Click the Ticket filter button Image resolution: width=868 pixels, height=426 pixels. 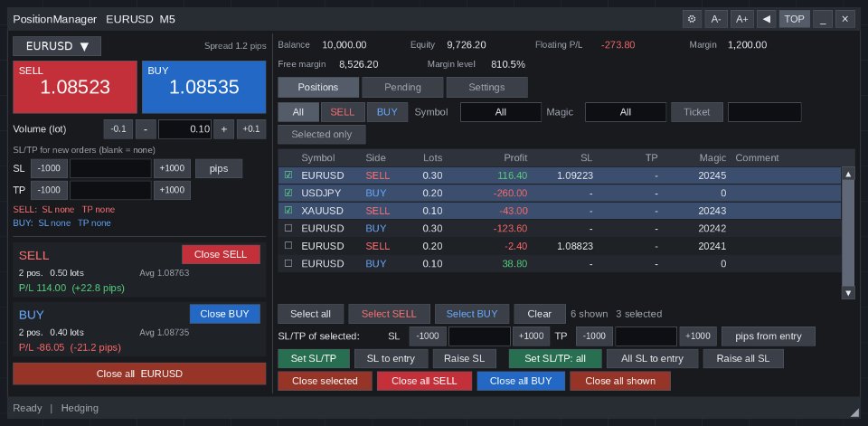697,112
